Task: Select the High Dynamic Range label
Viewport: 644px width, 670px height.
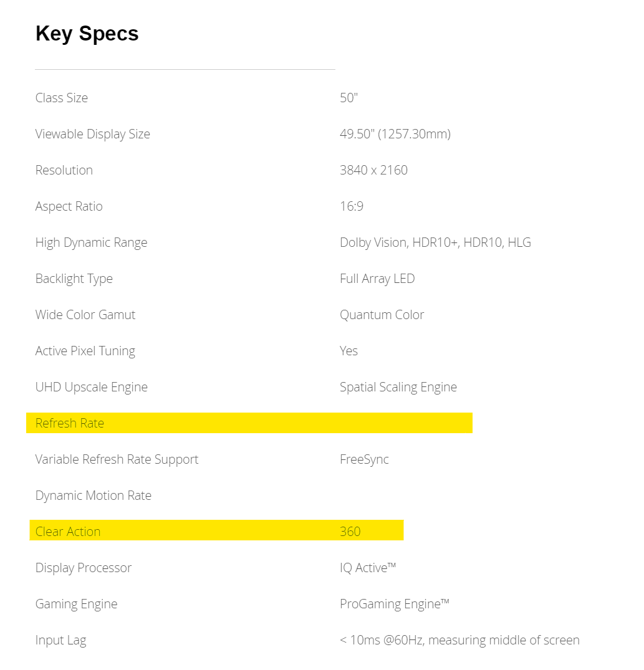Action: coord(91,242)
